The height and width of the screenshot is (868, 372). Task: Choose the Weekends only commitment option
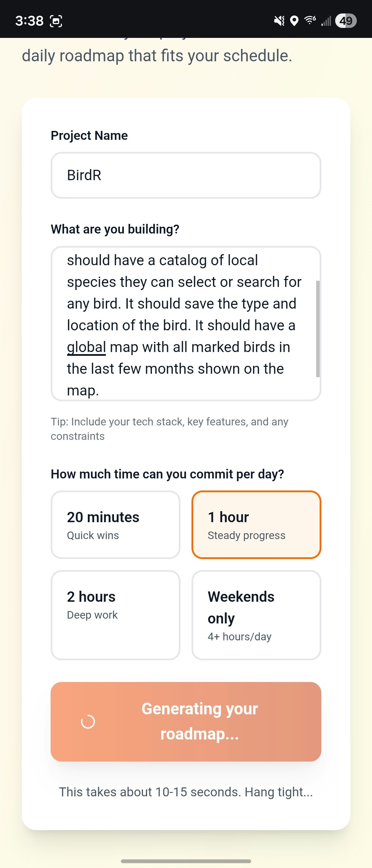256,615
